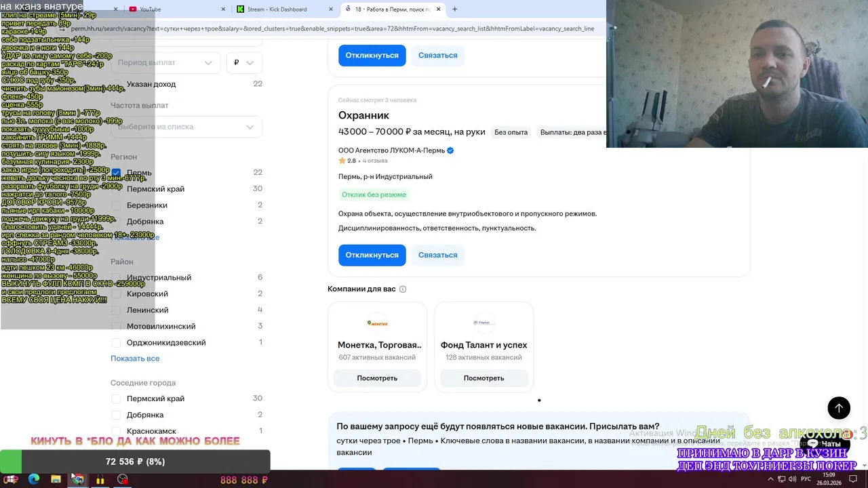Toggle the Орджоникидзевский district checkbox
Viewport: 868px width, 488px height.
116,343
